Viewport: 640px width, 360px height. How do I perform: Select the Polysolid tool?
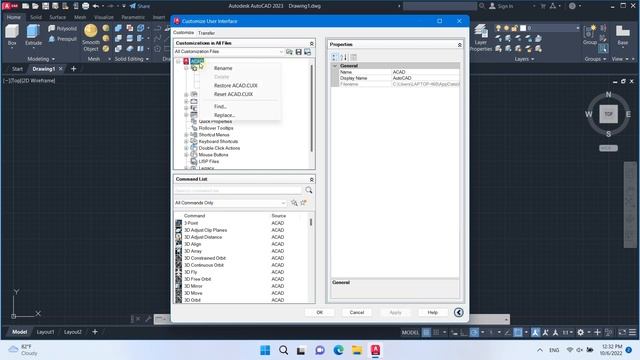(62, 29)
